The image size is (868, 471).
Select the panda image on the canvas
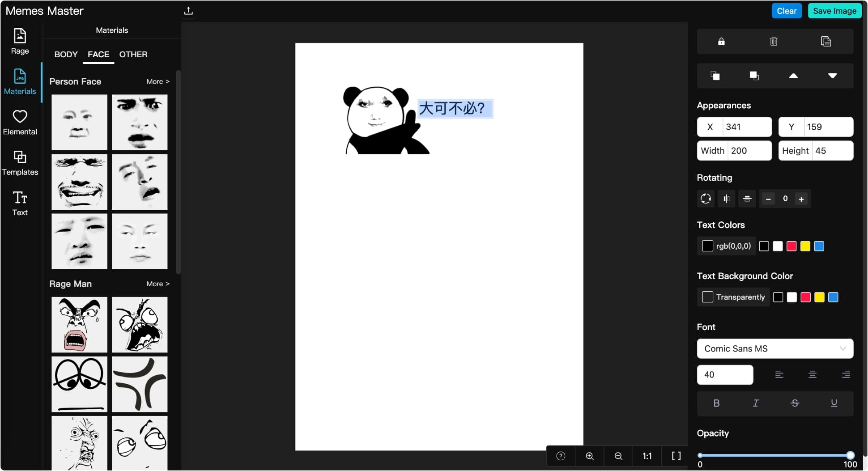pyautogui.click(x=385, y=120)
